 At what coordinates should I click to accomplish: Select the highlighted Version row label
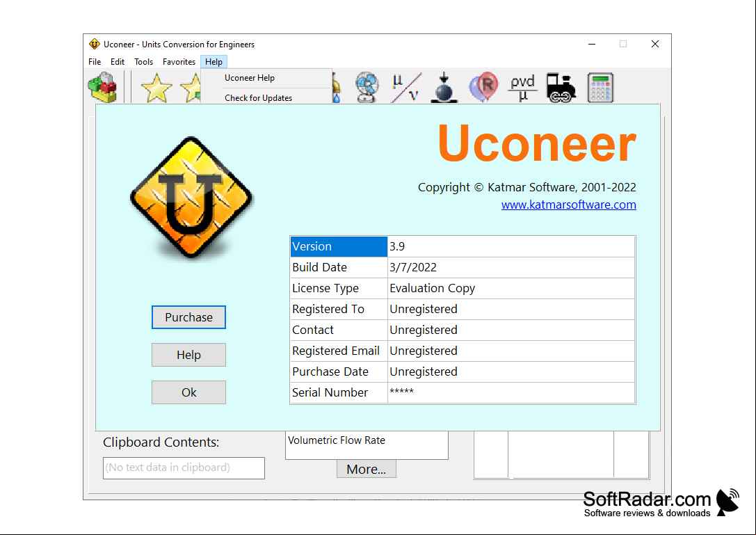[339, 246]
